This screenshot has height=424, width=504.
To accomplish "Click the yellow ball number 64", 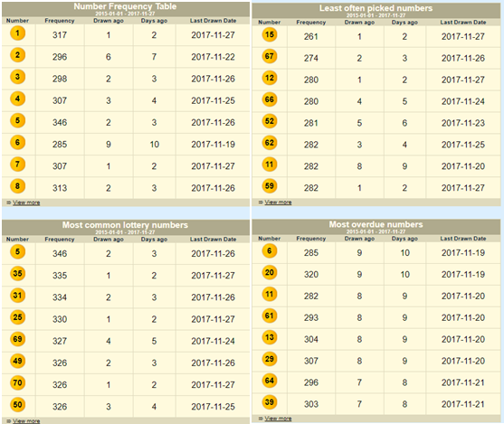I will [x=270, y=381].
